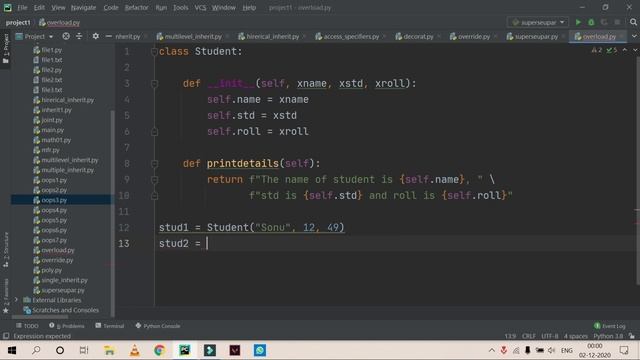Toggle fold marker at line 9 return
640x360 pixels.
(154, 180)
